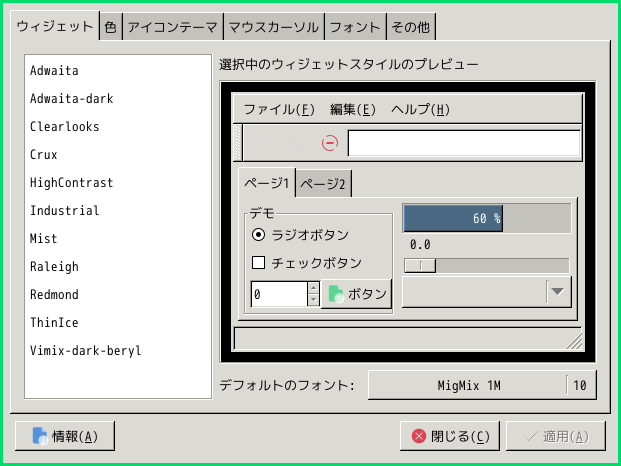The width and height of the screenshot is (621, 466).
Task: Click the red stop icon in preview toolbar
Action: click(x=330, y=143)
